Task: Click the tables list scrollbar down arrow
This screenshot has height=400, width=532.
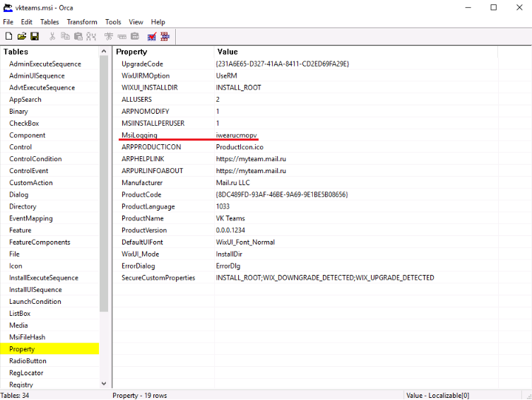Action: (105, 383)
